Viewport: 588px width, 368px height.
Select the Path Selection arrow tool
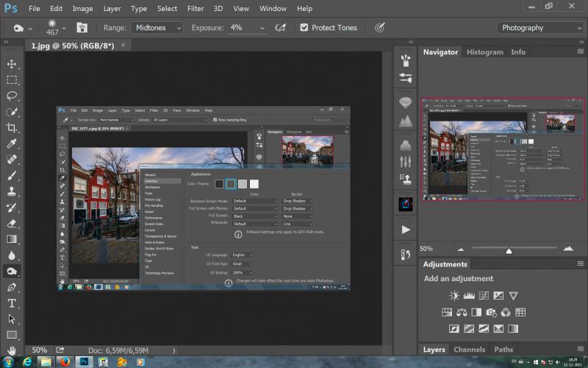click(x=12, y=319)
